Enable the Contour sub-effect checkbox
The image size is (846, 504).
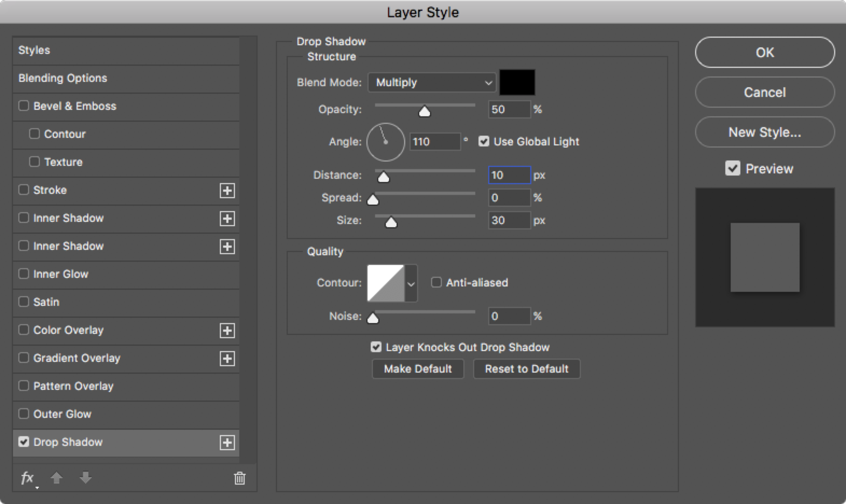pos(34,134)
